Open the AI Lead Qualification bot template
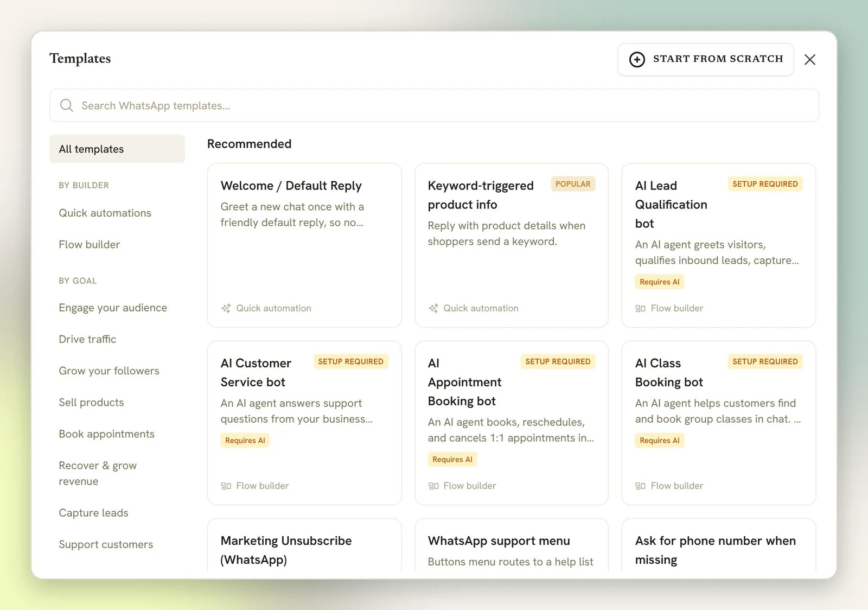This screenshot has height=610, width=868. pyautogui.click(x=719, y=245)
